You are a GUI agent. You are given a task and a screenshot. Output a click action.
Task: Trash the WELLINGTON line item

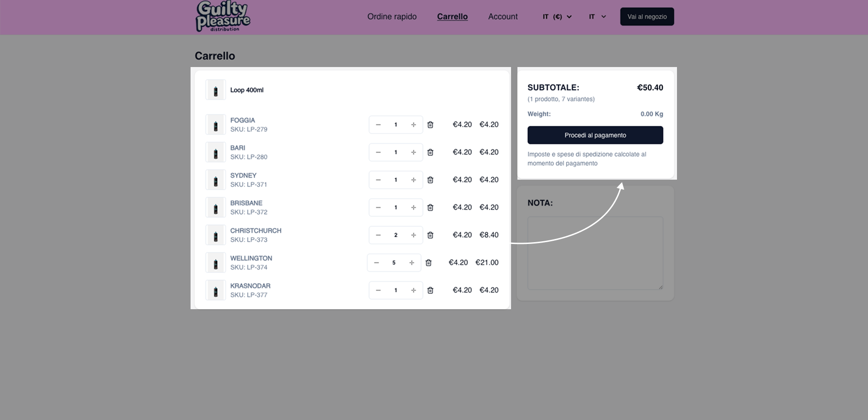point(428,263)
